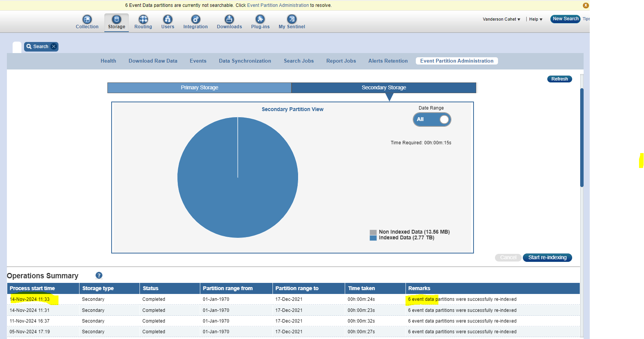Expand the Help dropdown menu
644x339 pixels.
tap(536, 19)
